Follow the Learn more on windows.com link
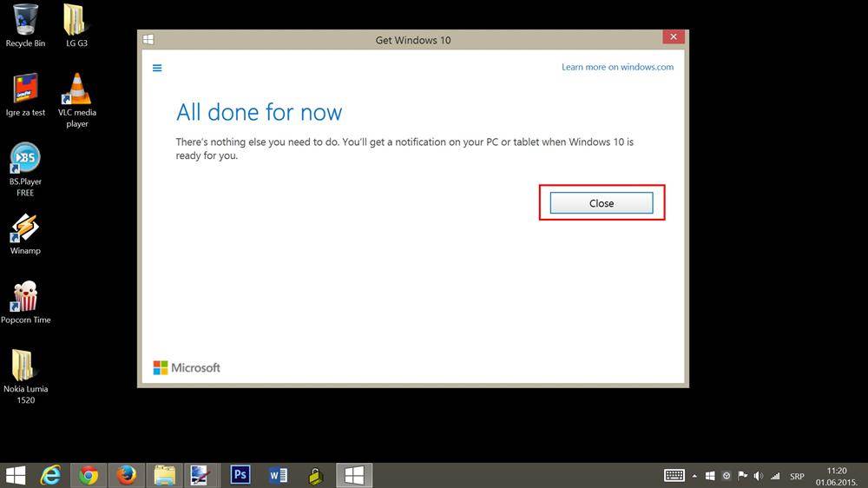Image resolution: width=868 pixels, height=488 pixels. coord(617,67)
